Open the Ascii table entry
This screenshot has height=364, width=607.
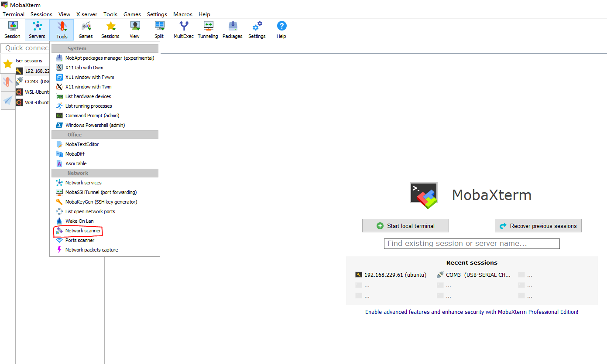pyautogui.click(x=105, y=163)
